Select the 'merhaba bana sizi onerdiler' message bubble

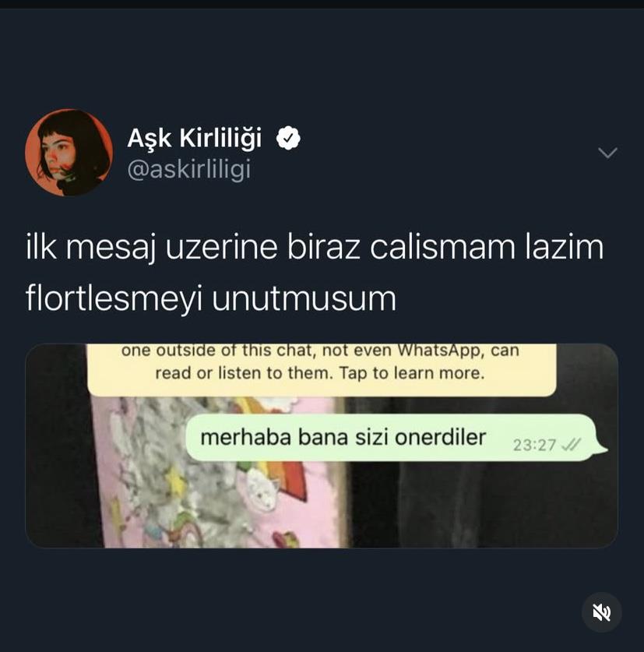tap(395, 438)
